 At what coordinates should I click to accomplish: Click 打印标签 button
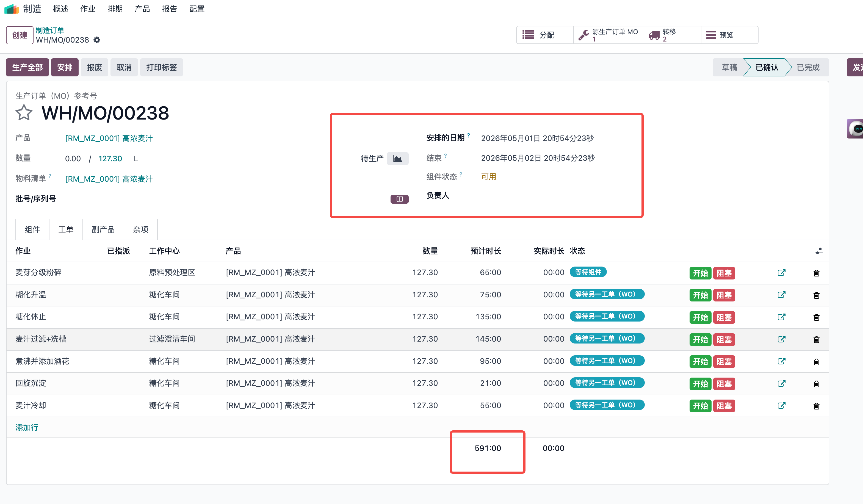161,67
